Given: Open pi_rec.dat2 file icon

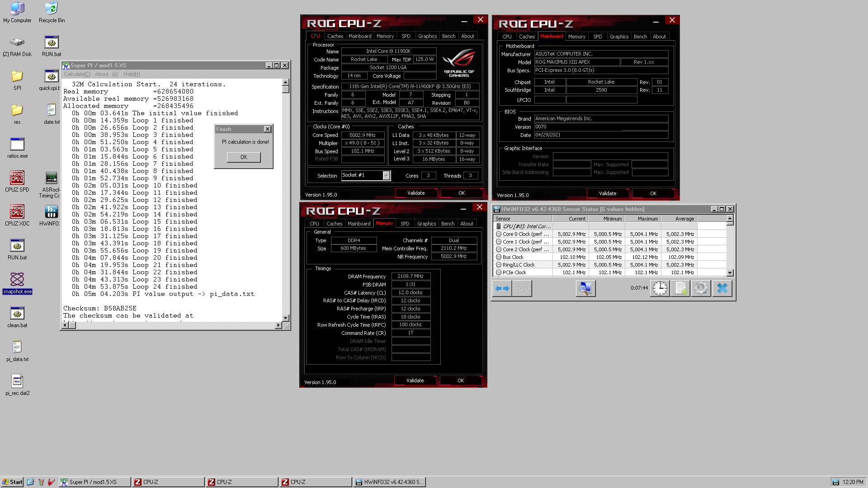Looking at the screenshot, I should (17, 385).
